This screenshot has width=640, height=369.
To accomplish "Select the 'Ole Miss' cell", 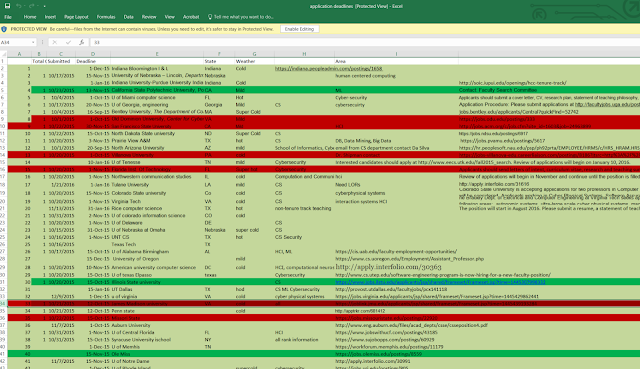I will pyautogui.click(x=157, y=354).
